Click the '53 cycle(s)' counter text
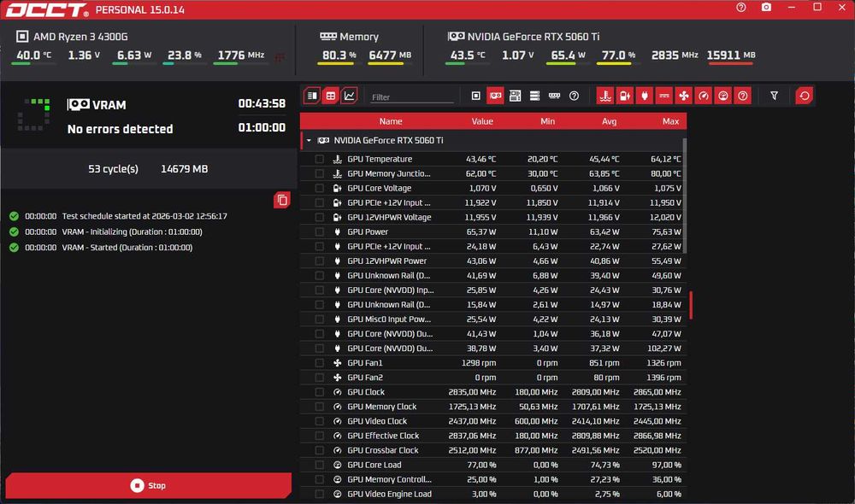Image resolution: width=855 pixels, height=504 pixels. 113,169
